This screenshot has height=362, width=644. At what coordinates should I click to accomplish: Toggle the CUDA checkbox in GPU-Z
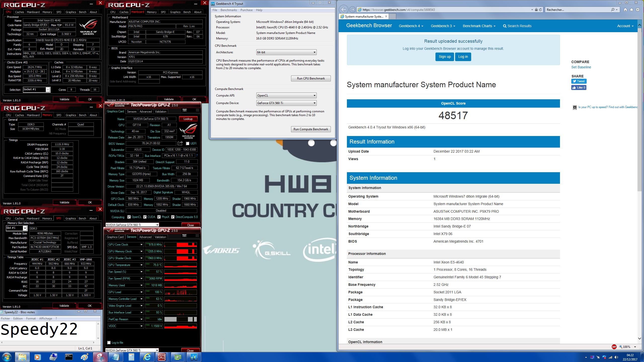(x=145, y=217)
